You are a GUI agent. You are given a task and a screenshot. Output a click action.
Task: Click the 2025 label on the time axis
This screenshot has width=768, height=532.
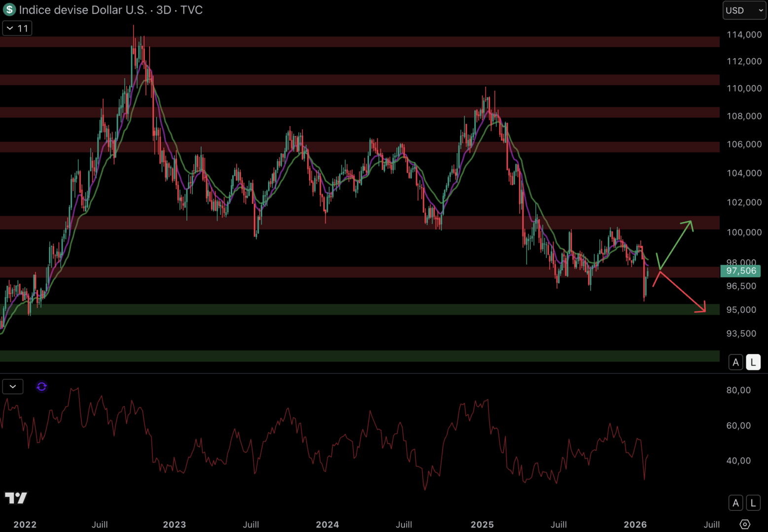482,525
